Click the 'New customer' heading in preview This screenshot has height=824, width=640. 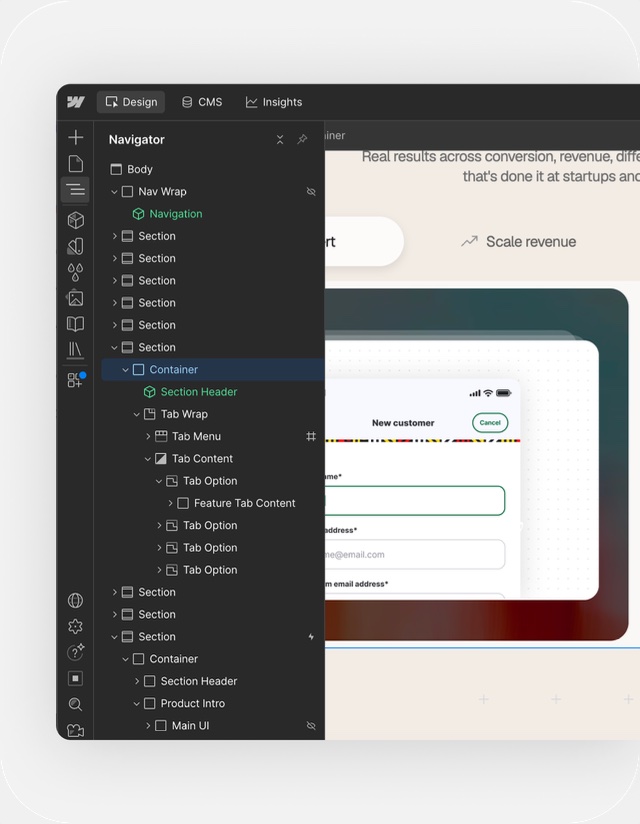pos(403,423)
